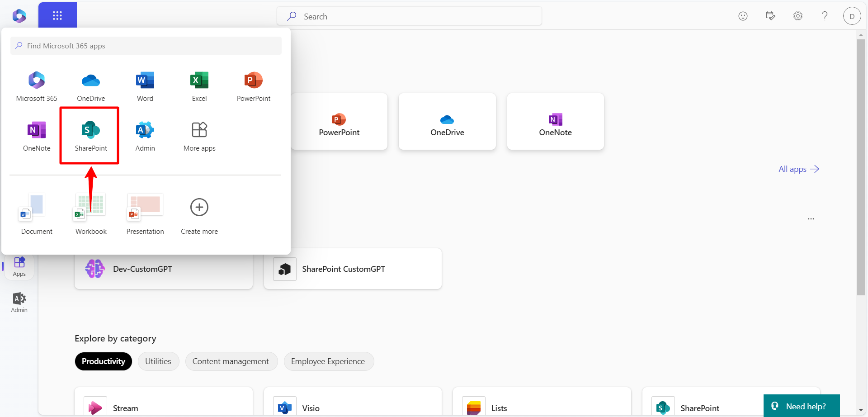Viewport: 868px width, 417px height.
Task: Open OneNote from the app launcher
Action: point(37,136)
